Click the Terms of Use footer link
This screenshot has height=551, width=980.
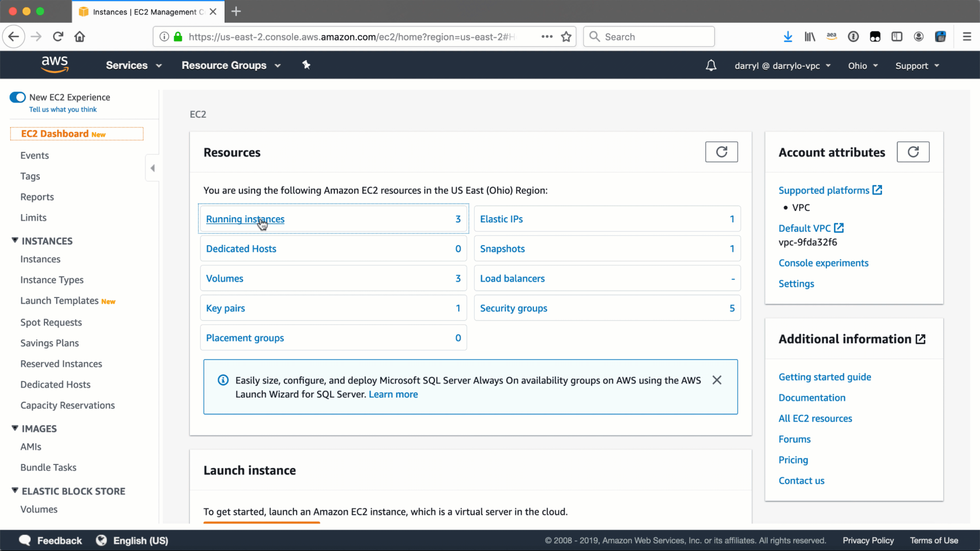point(934,540)
